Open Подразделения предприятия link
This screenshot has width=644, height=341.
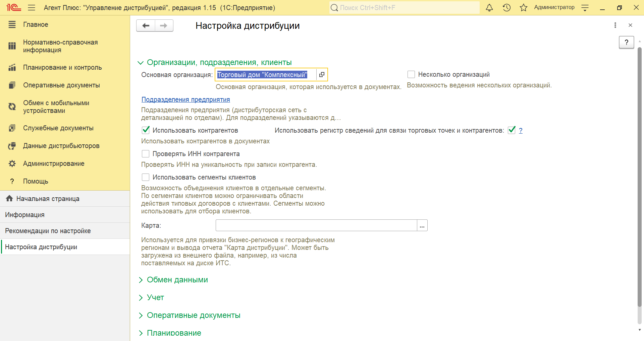click(x=186, y=99)
